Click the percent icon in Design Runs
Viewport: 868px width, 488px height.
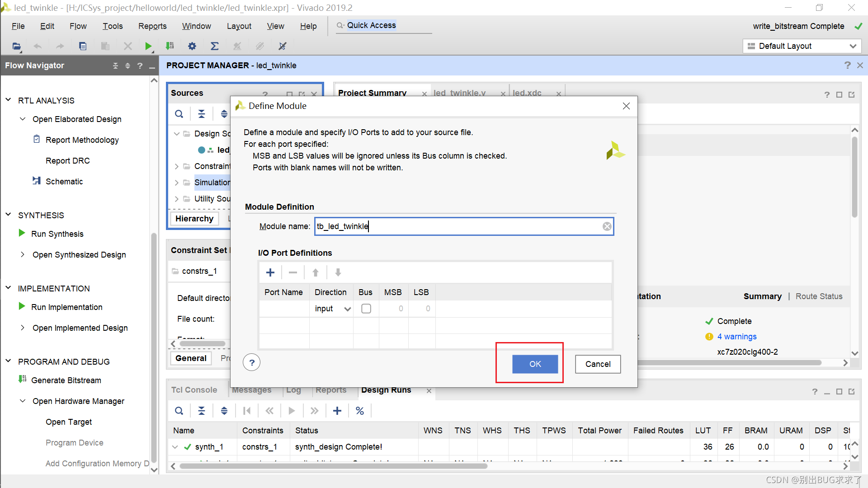[x=360, y=411]
